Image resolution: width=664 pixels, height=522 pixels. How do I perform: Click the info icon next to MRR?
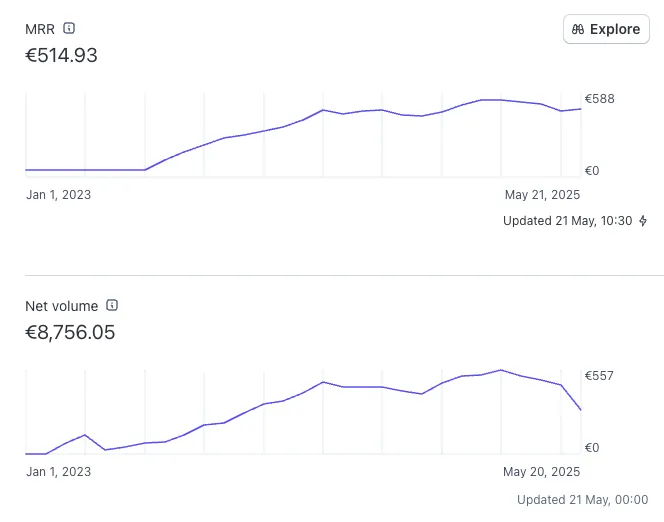pos(69,28)
